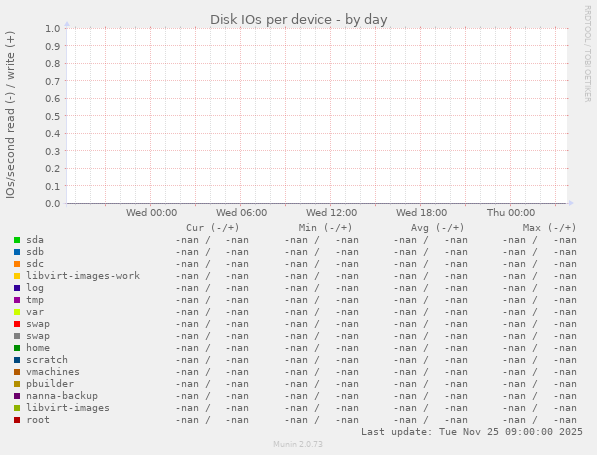597x455 pixels.
Task: Click the 'Cur (-/+)' column header
Action: coord(213,228)
